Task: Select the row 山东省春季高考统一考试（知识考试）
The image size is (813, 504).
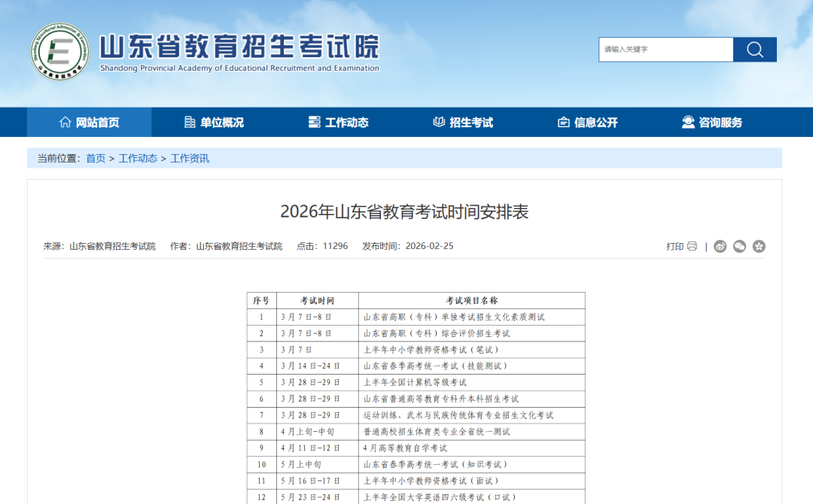Action: pyautogui.click(x=416, y=465)
